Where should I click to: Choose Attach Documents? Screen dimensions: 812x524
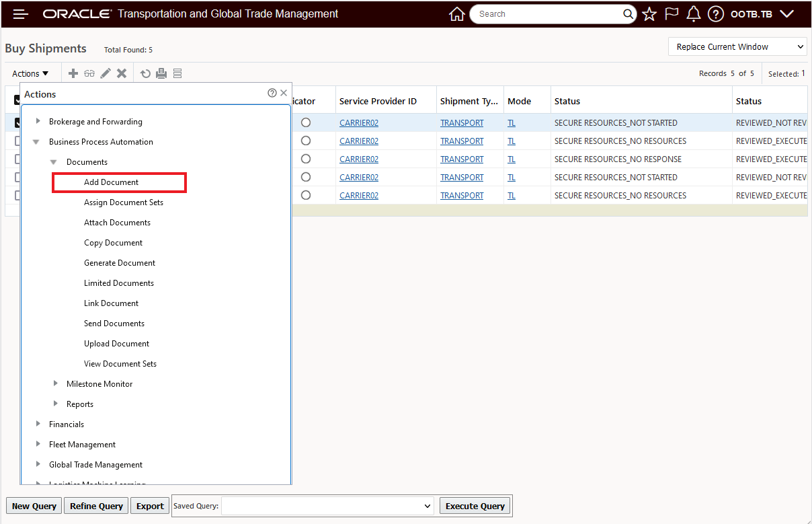click(x=117, y=223)
